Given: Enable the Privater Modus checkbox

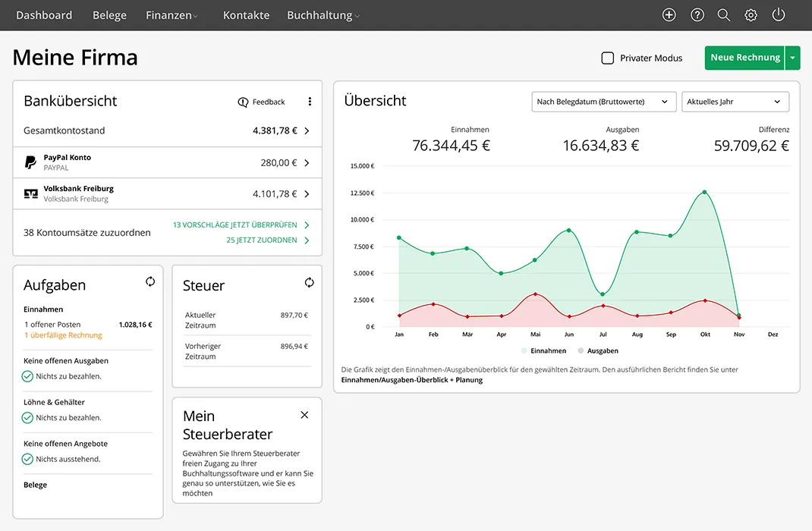Looking at the screenshot, I should pyautogui.click(x=608, y=58).
